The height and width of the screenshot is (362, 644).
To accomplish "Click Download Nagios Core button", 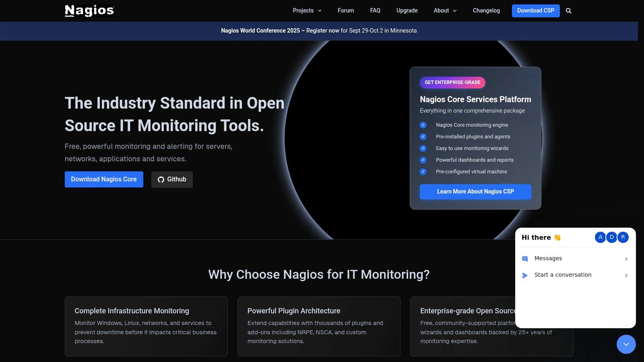I will tap(104, 179).
